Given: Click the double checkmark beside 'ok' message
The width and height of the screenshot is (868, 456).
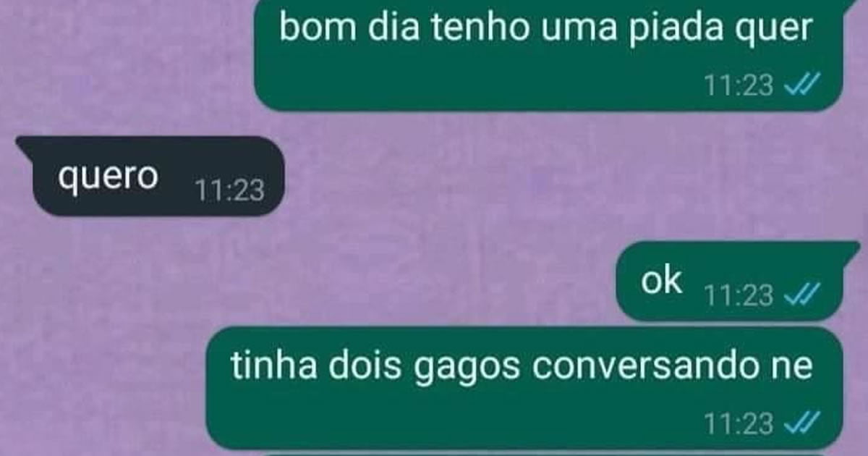Looking at the screenshot, I should (x=801, y=295).
